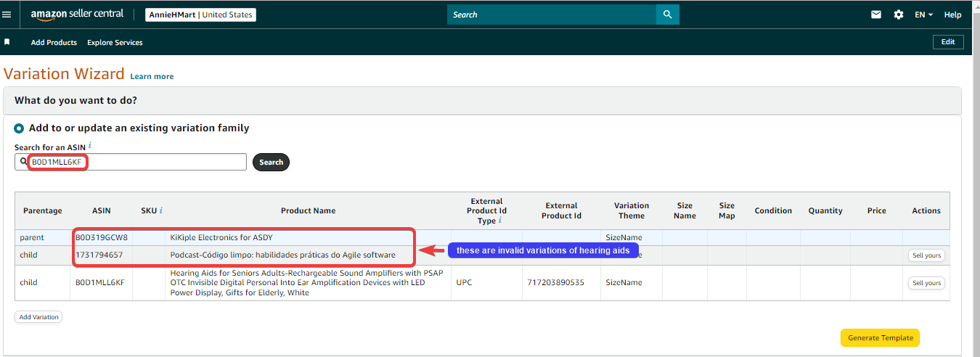Open the Learn more link
980x357 pixels.
pos(152,76)
